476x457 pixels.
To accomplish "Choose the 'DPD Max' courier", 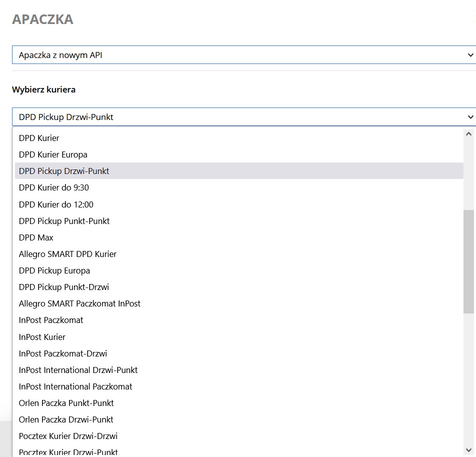I will [x=239, y=237].
